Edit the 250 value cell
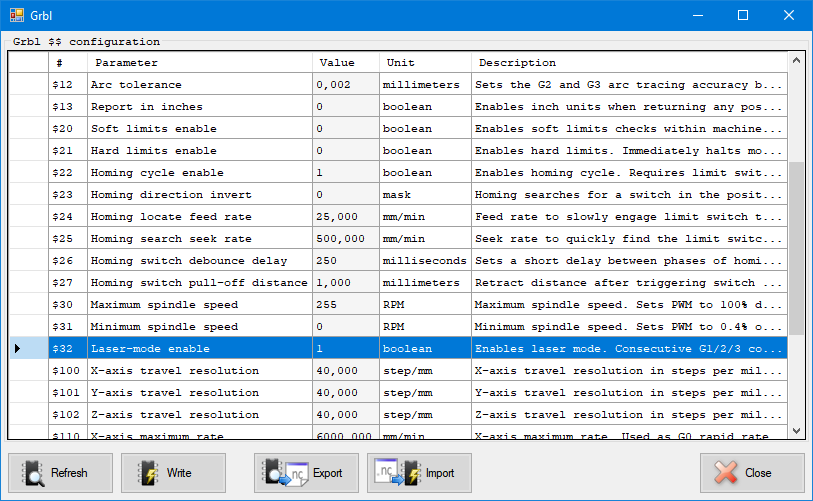The image size is (813, 501). coord(346,260)
